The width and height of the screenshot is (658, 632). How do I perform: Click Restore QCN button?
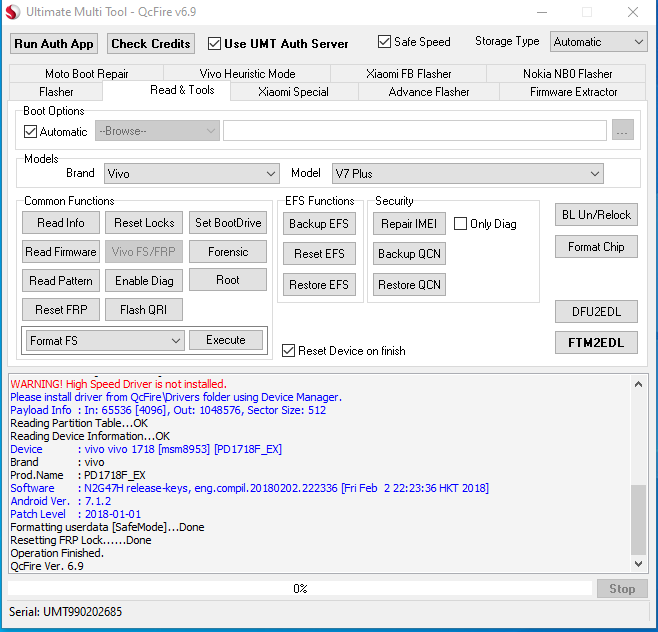(409, 285)
